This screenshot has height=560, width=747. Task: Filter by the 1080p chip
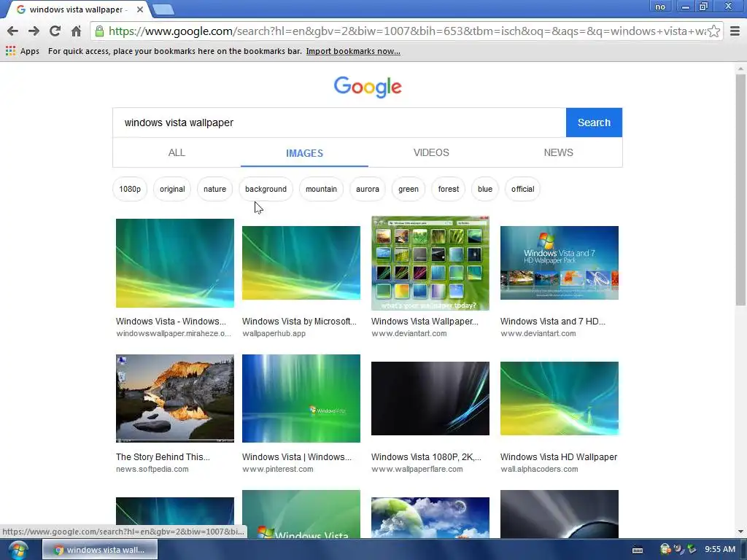pyautogui.click(x=130, y=189)
